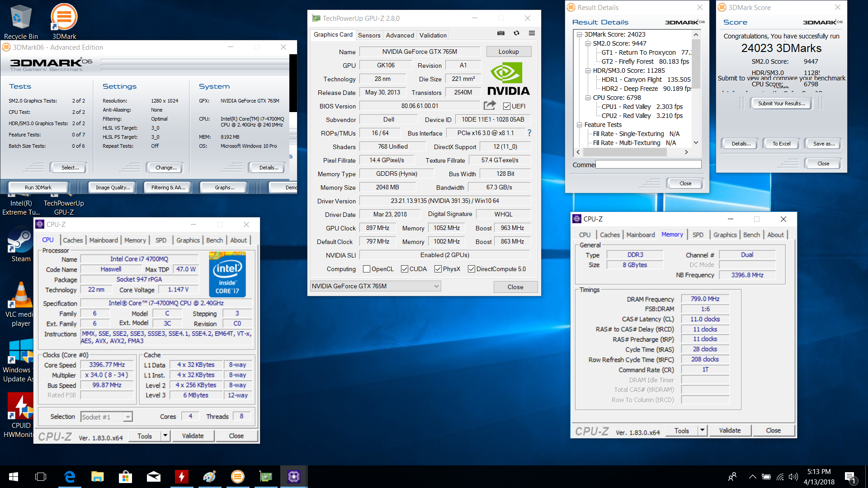Open the volume control in system tray
Viewport: 868px width, 488px height.
pos(793,477)
